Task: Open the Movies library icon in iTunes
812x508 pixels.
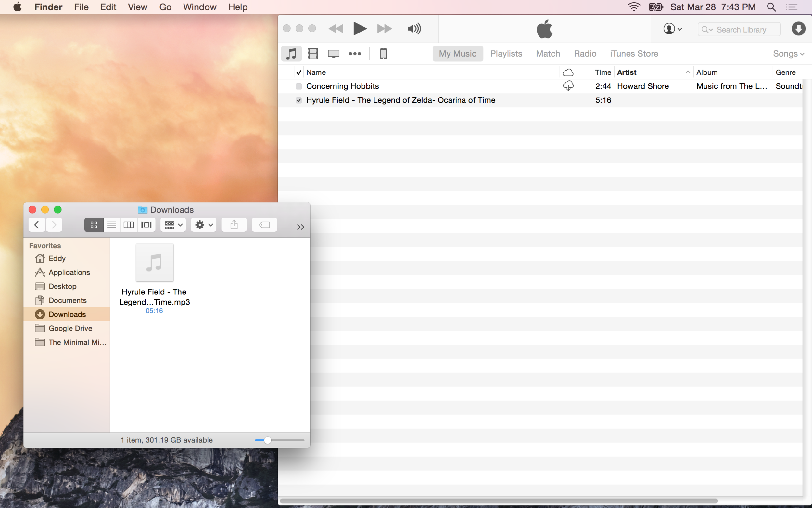Action: pyautogui.click(x=312, y=53)
